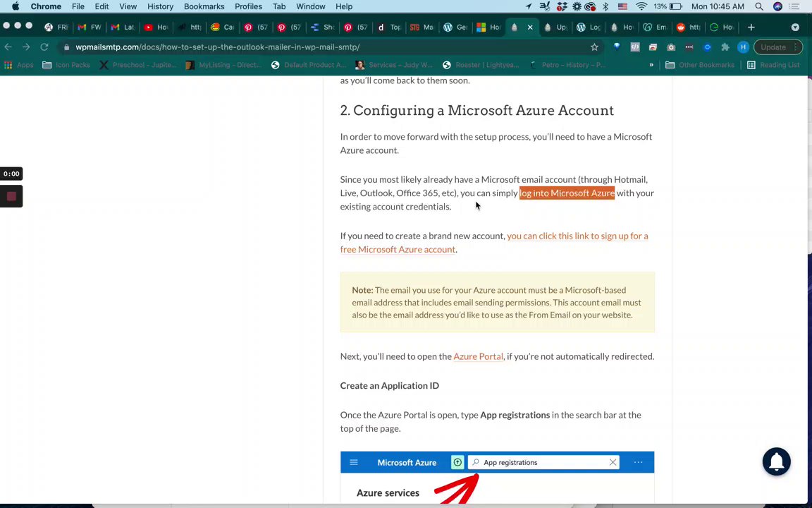Open the Petro – History bookmark
Viewport: 812px width, 508px height.
point(567,65)
